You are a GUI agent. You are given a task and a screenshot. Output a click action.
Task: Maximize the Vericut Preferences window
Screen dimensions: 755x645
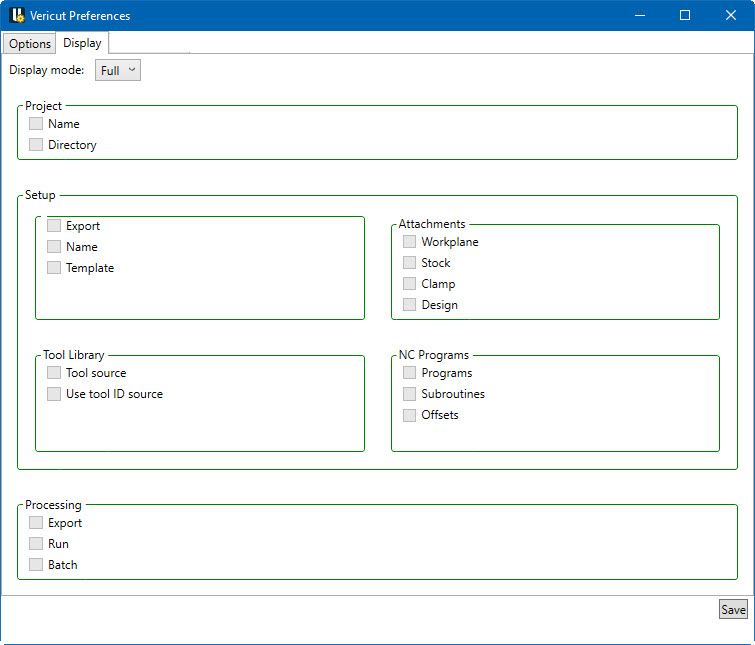coord(685,15)
